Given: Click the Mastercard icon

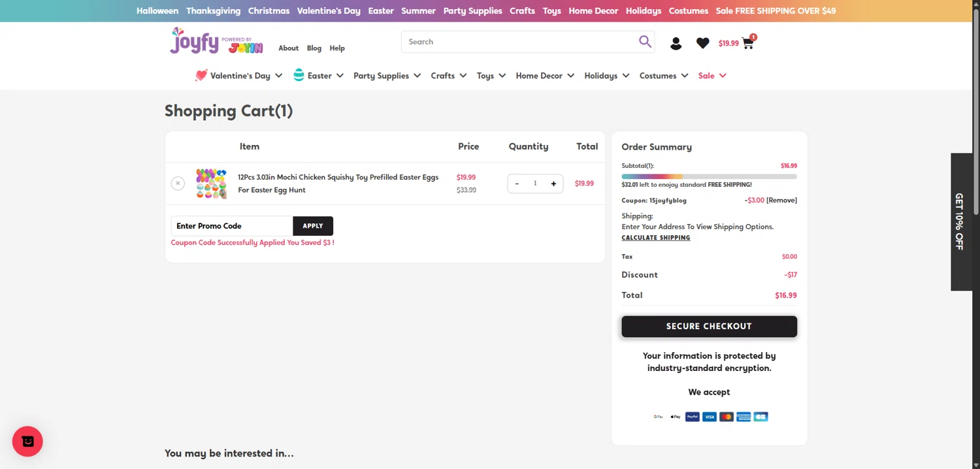Looking at the screenshot, I should (726, 417).
